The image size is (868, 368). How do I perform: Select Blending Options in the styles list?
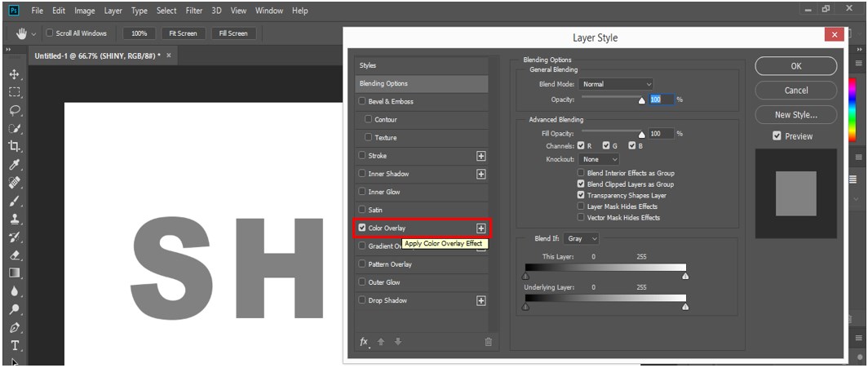421,83
